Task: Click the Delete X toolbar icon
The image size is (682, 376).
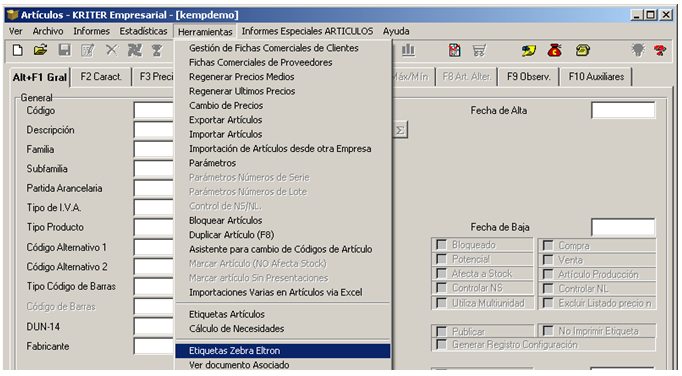Action: (112, 50)
